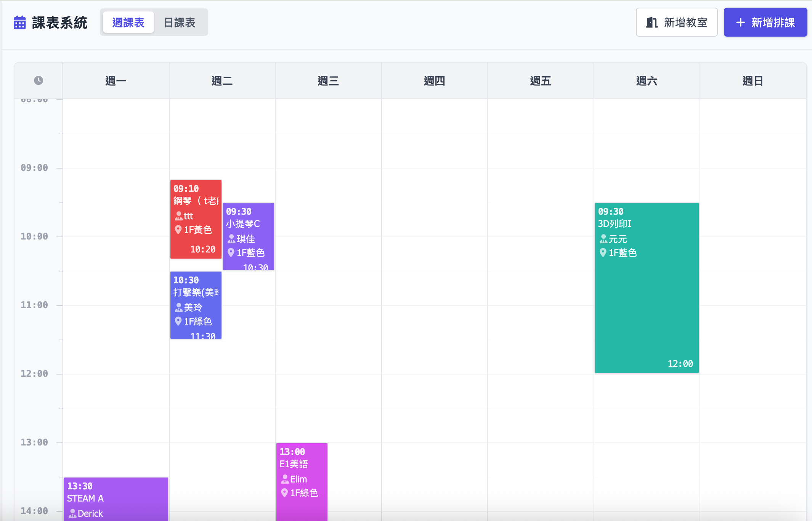
Task: Select the 週四 column header
Action: click(x=435, y=81)
